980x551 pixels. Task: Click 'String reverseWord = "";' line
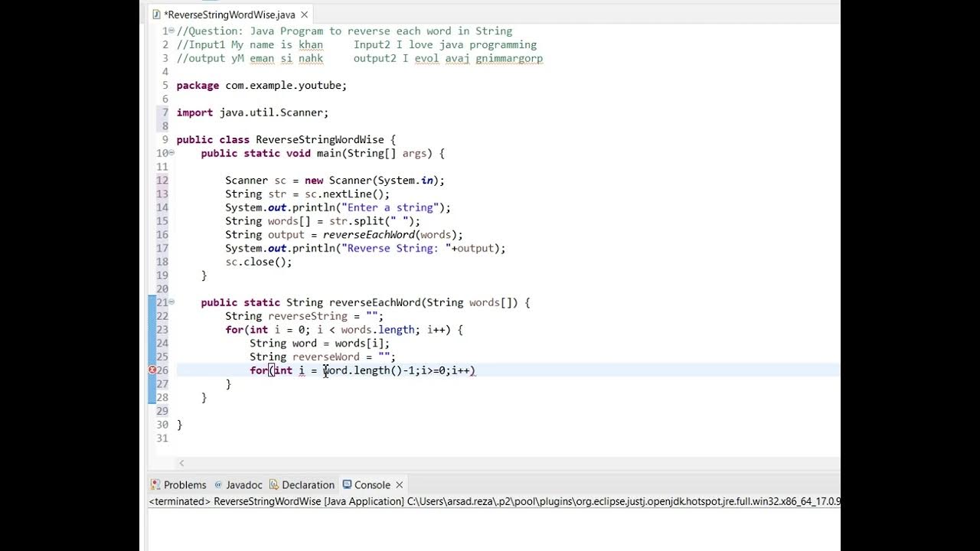[322, 357]
